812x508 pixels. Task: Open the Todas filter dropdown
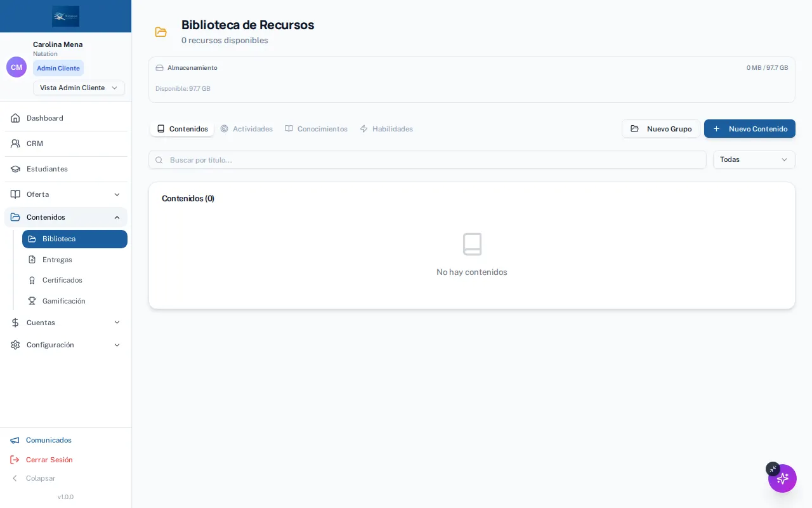754,159
